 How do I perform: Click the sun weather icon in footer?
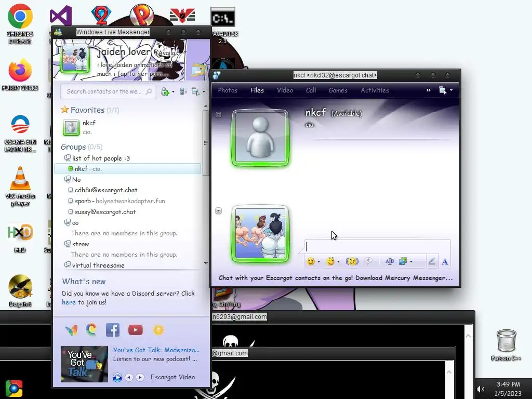point(158,330)
